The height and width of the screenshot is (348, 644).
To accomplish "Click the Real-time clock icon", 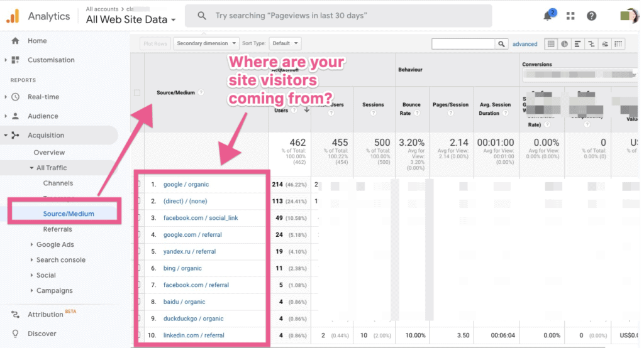I will pyautogui.click(x=16, y=97).
